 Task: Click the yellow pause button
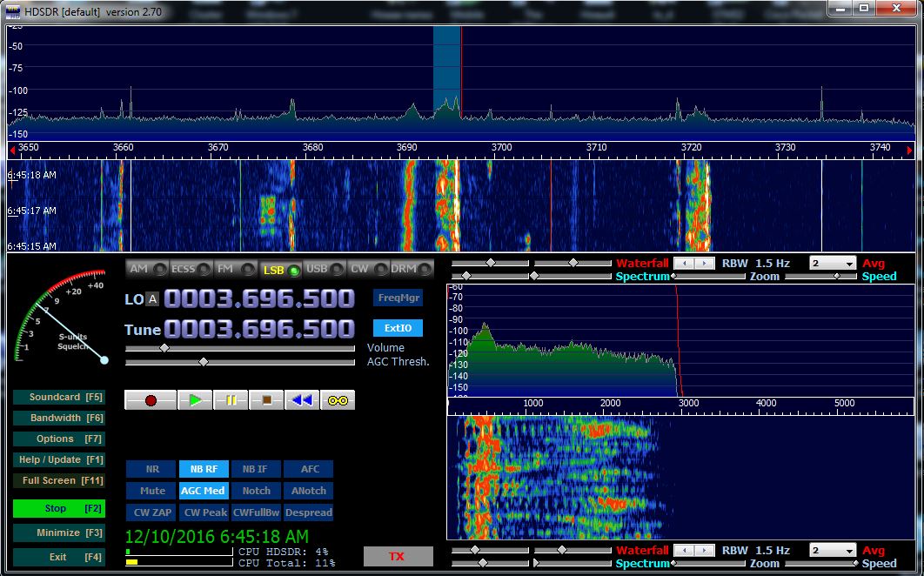pos(231,400)
